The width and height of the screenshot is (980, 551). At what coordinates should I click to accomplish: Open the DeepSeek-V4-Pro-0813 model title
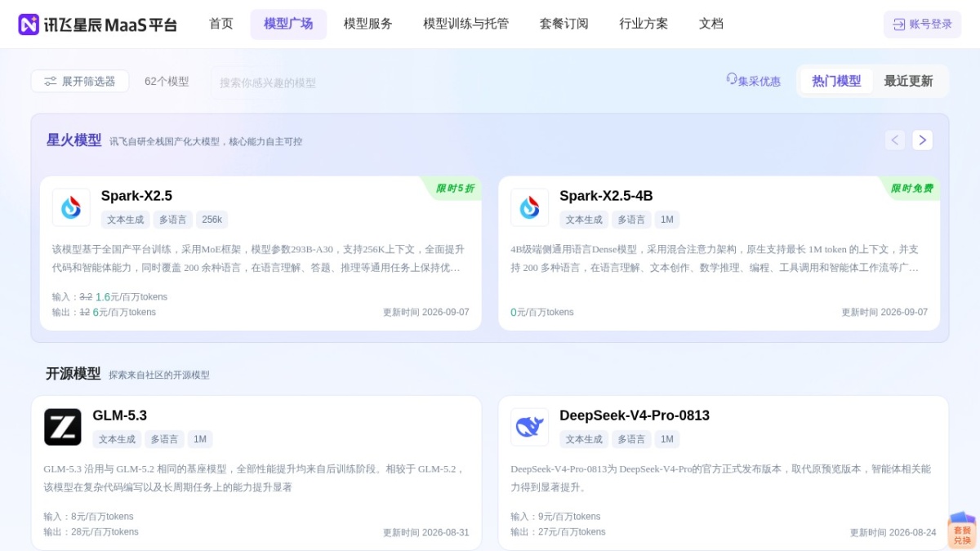point(635,415)
